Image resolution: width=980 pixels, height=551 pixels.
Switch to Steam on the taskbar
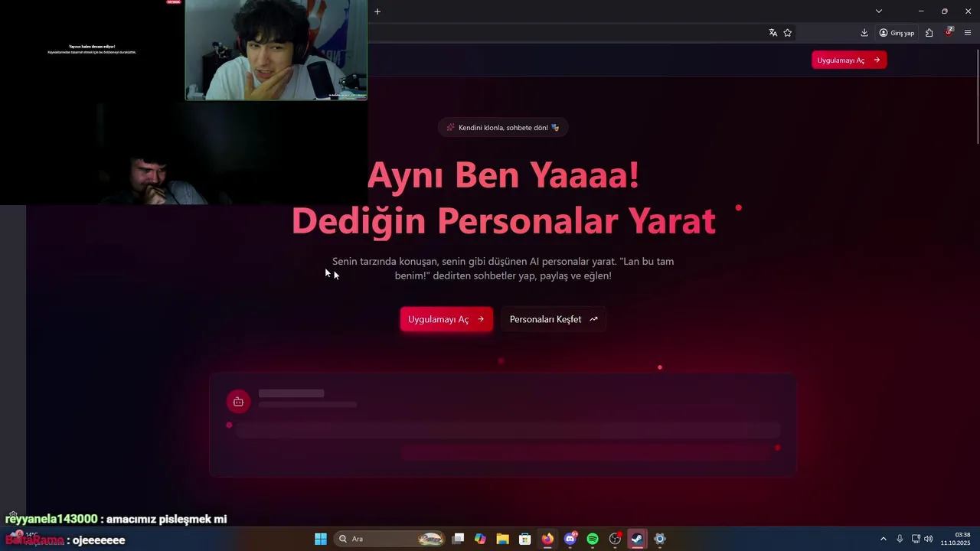(x=637, y=539)
